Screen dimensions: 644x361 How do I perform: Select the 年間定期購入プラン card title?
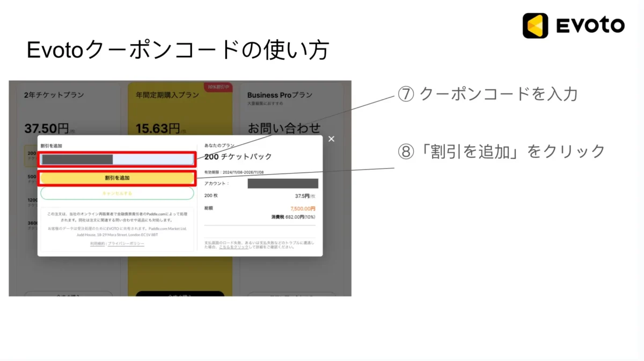(x=167, y=95)
